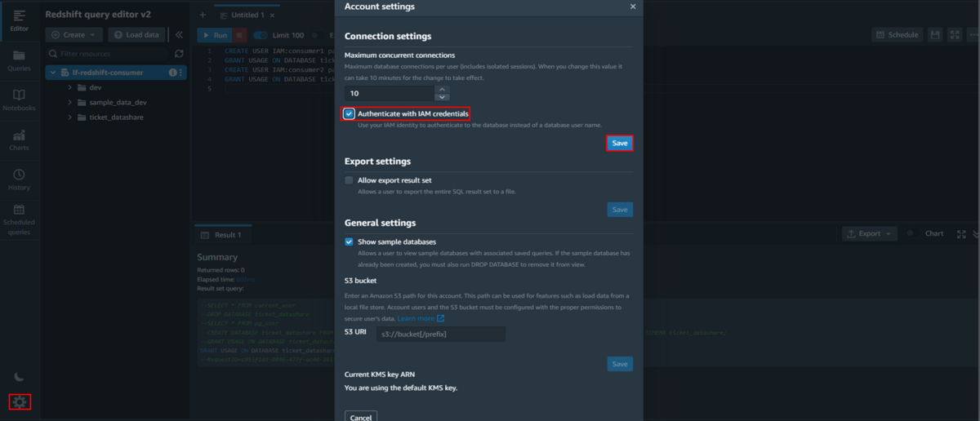Close the Account settings dialog

pyautogui.click(x=633, y=7)
